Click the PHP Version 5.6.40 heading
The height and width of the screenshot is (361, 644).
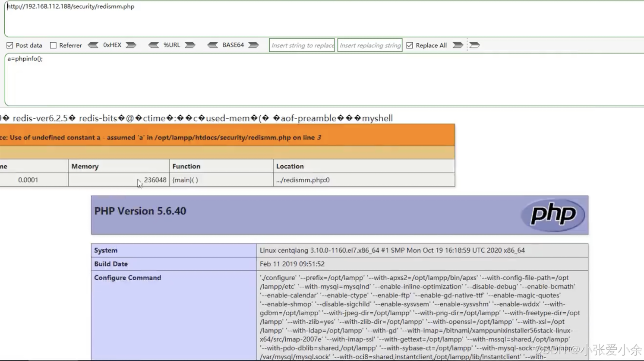(140, 211)
